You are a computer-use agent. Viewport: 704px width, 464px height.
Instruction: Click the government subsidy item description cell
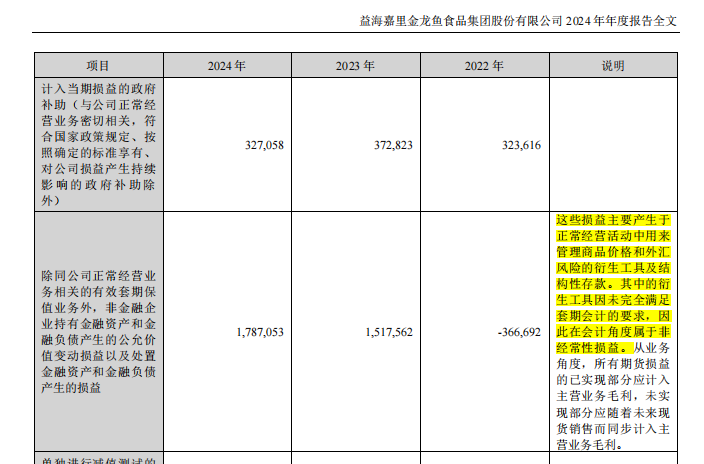click(99, 145)
